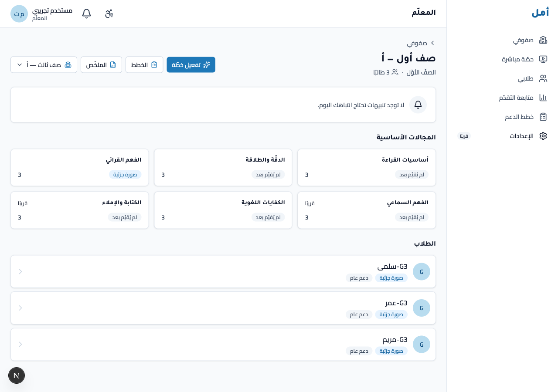The height and width of the screenshot is (392, 558).
Task: Click the avatar of G3-عمر
Action: (x=422, y=308)
